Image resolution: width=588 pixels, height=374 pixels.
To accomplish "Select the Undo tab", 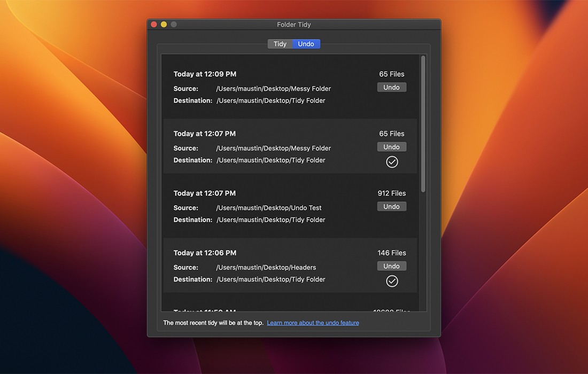I will click(306, 44).
